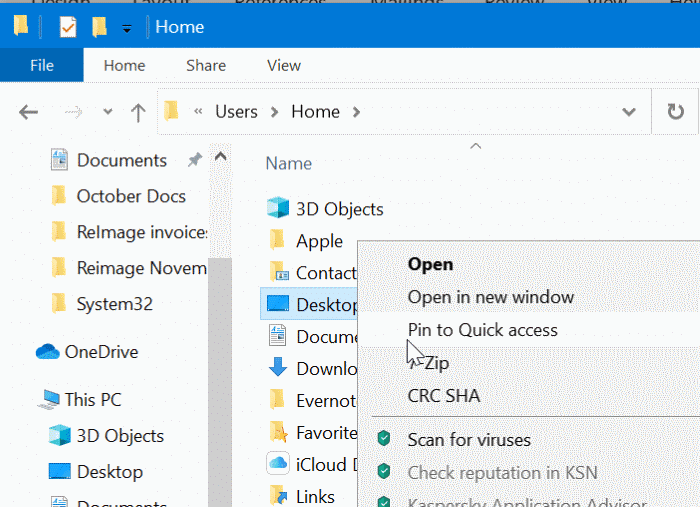Image resolution: width=700 pixels, height=507 pixels.
Task: Select the Apple folder
Action: tap(320, 241)
